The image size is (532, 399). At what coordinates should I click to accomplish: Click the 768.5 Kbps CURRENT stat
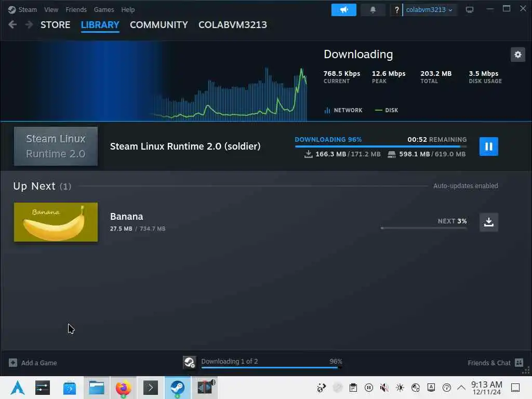342,77
